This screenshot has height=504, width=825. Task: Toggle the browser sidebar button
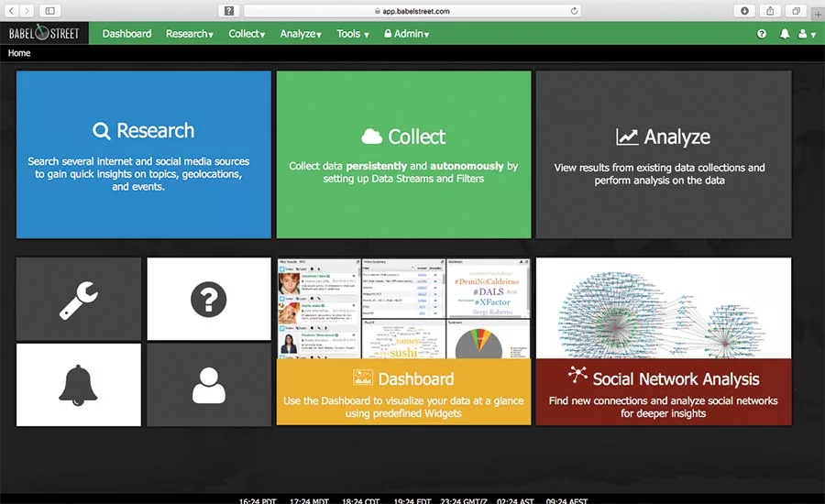tap(50, 10)
